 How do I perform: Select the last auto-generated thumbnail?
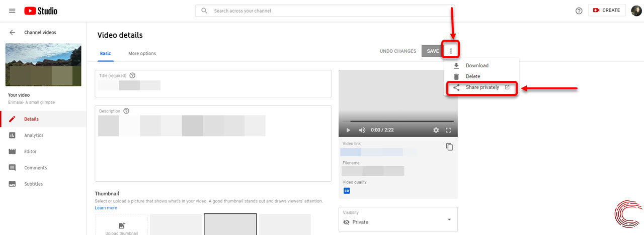point(285,224)
